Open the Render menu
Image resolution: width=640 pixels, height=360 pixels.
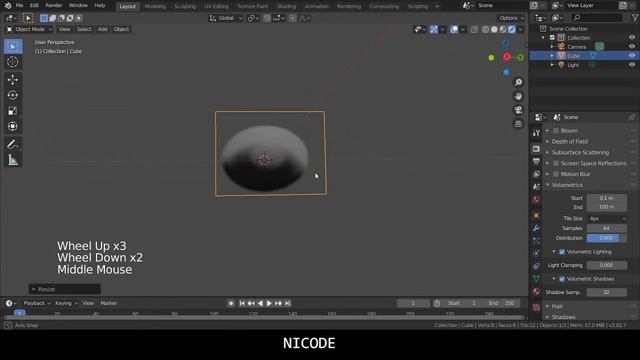point(54,6)
